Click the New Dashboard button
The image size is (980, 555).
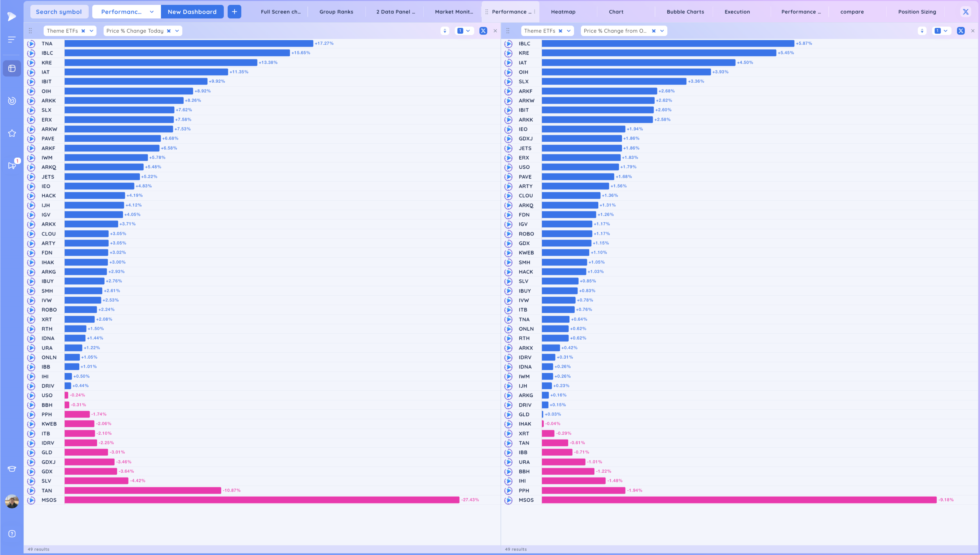pyautogui.click(x=192, y=12)
